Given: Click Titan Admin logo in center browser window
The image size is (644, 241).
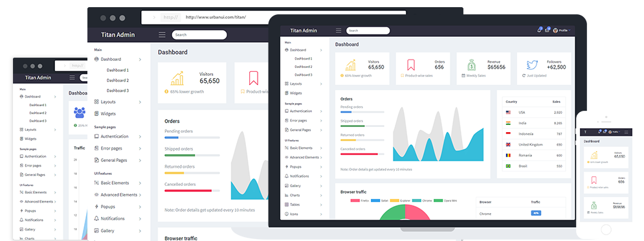Looking at the screenshot, I should pyautogui.click(x=118, y=35).
